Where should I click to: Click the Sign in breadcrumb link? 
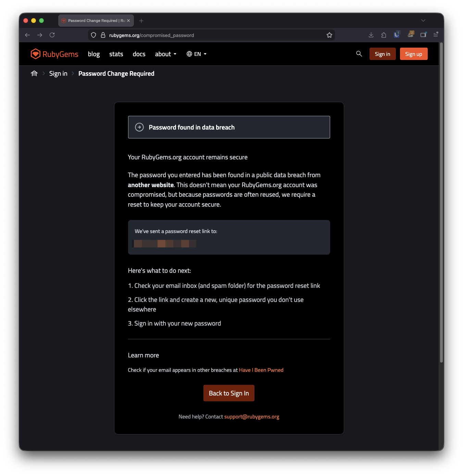[x=58, y=74]
